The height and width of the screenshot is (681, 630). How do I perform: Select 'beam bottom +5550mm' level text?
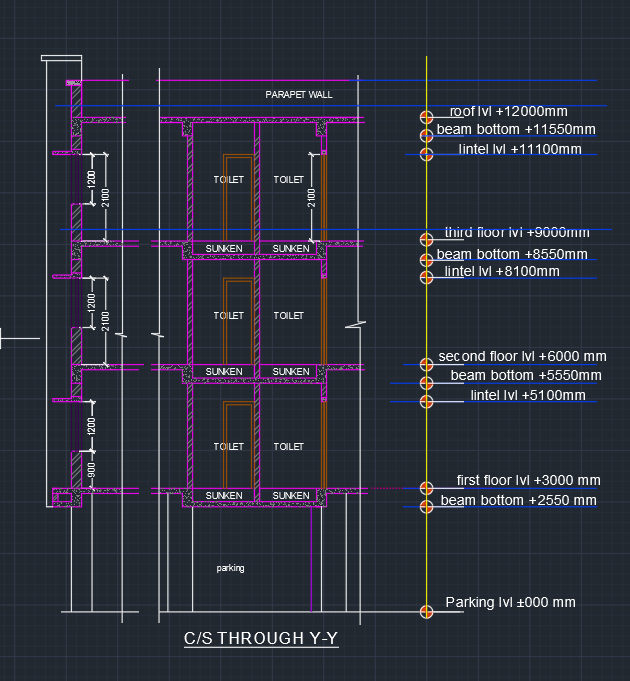[526, 375]
